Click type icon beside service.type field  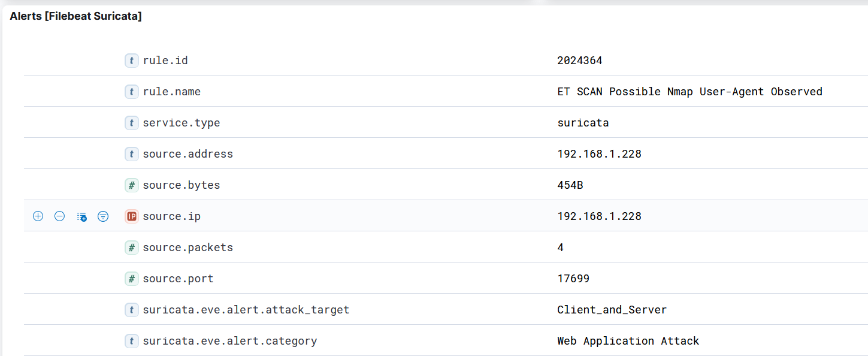pyautogui.click(x=132, y=123)
